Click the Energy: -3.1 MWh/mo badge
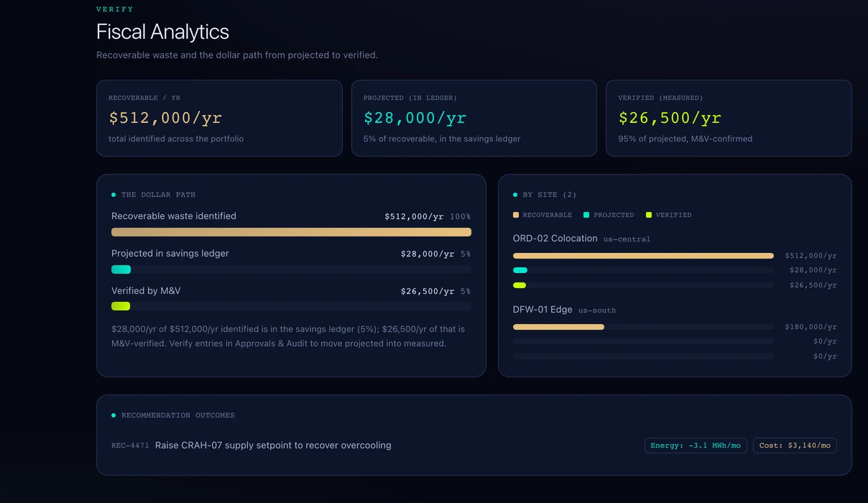 point(696,446)
